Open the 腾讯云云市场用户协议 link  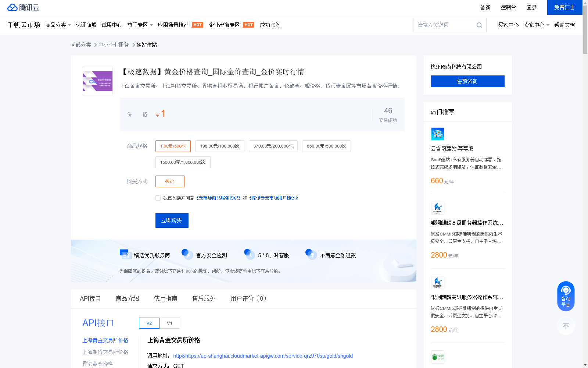274,198
